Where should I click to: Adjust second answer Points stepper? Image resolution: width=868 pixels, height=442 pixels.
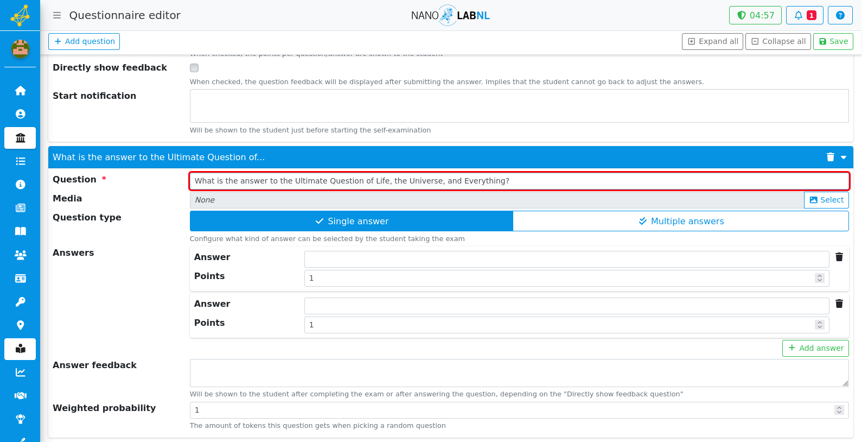[820, 325]
